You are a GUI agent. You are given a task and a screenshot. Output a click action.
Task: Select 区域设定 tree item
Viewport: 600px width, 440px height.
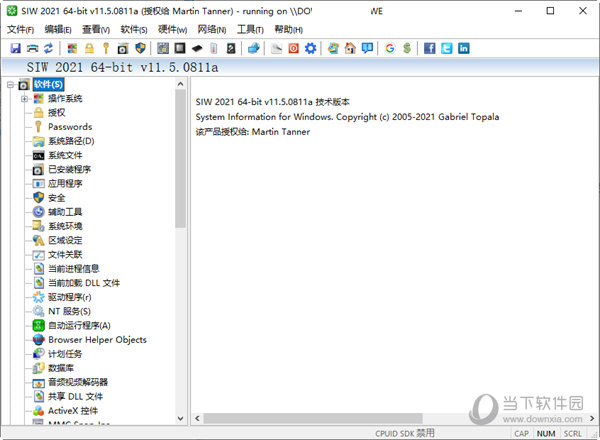65,240
